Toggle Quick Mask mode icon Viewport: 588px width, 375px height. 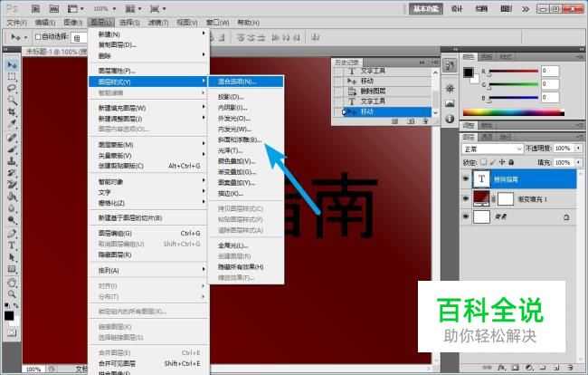click(12, 332)
